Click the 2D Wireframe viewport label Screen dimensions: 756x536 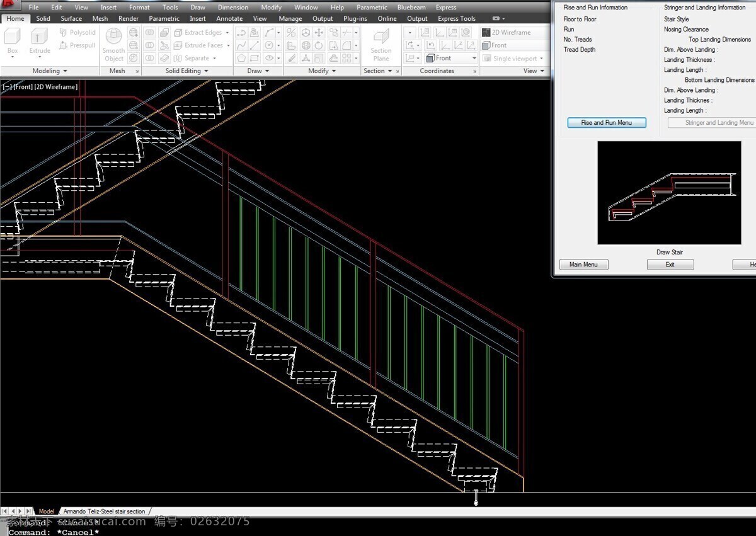pyautogui.click(x=56, y=87)
